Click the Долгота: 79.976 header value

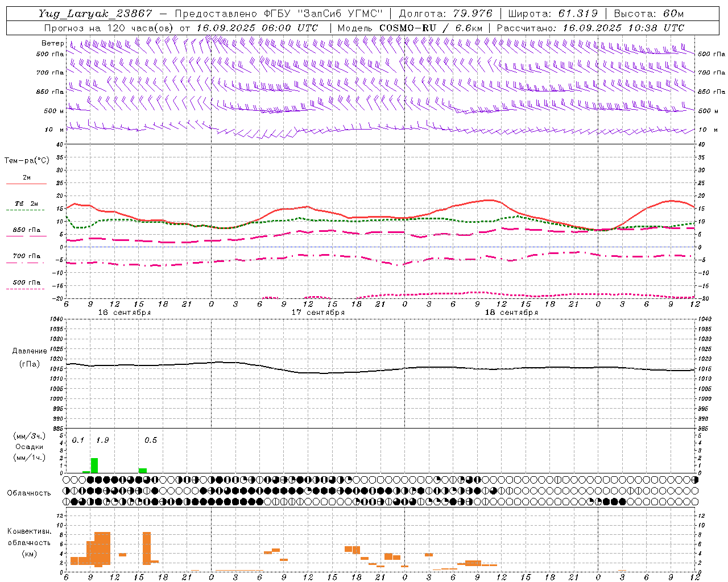pos(446,14)
